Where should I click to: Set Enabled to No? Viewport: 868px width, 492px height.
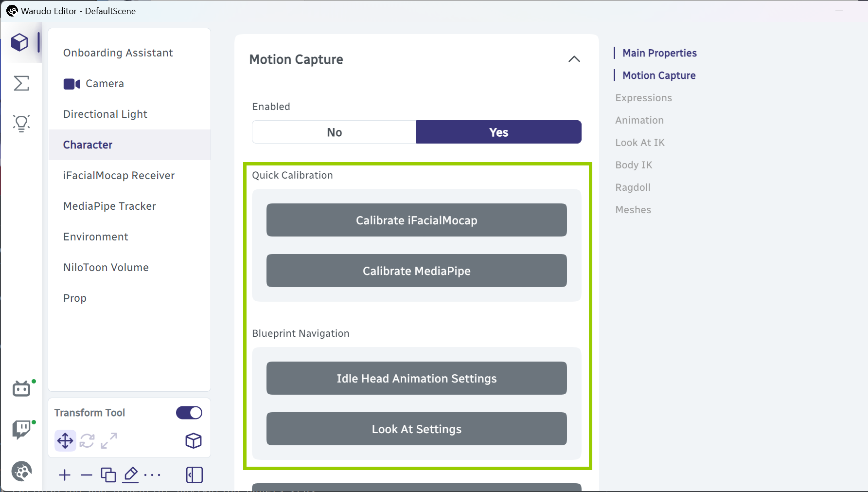pos(335,132)
